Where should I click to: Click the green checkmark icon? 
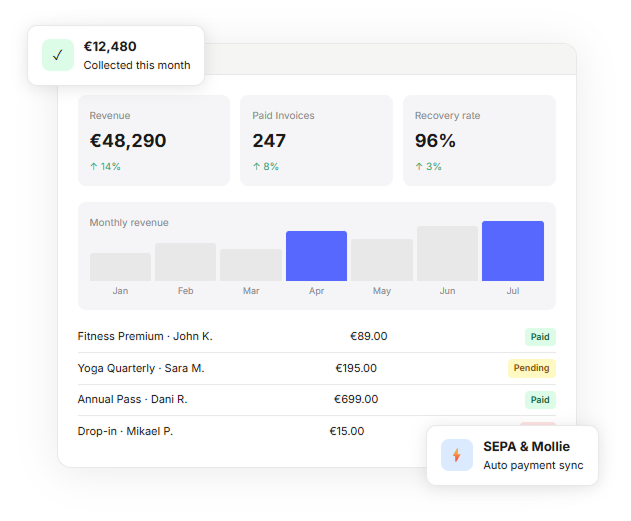point(58,56)
